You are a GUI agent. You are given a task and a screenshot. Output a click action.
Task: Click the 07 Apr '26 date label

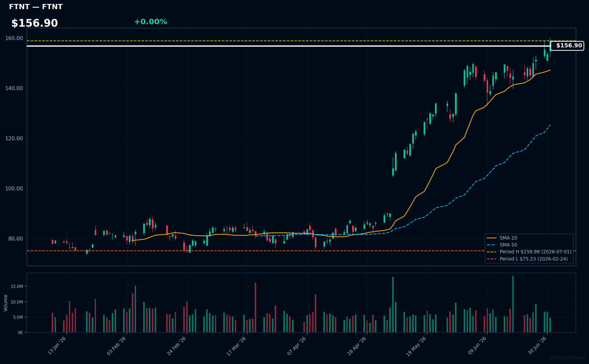[x=297, y=346]
